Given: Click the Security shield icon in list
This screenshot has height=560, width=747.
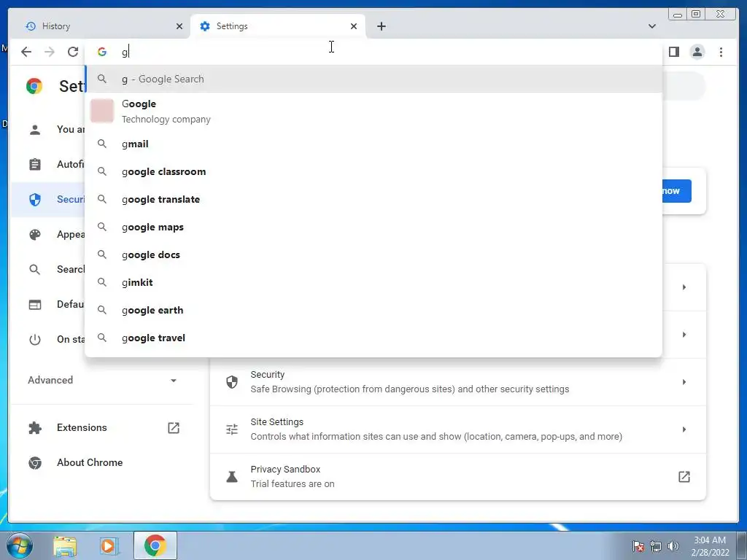Looking at the screenshot, I should 232,382.
